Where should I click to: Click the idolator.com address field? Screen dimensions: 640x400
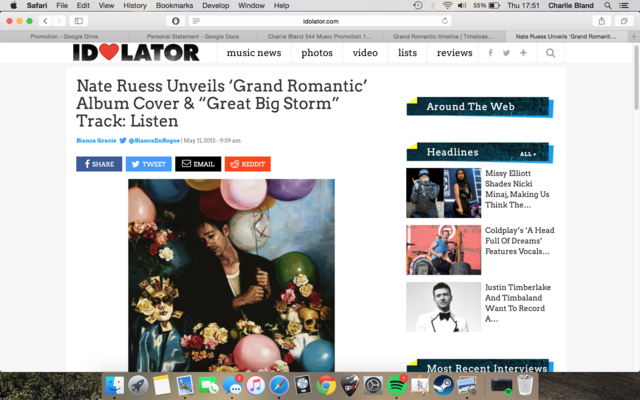[320, 21]
